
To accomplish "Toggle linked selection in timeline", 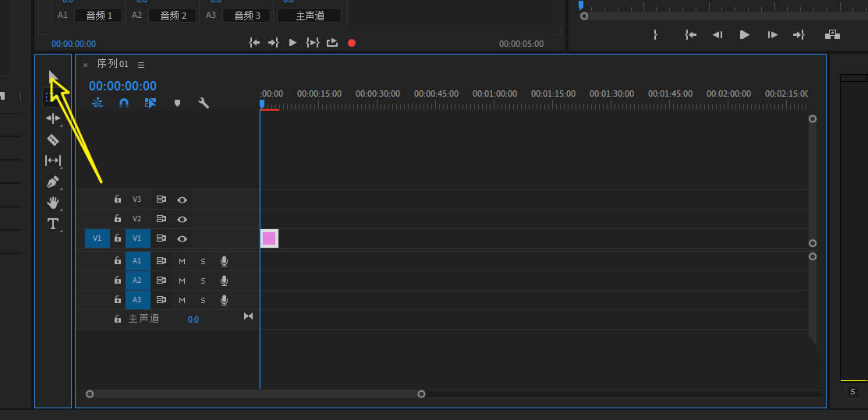I will point(151,103).
